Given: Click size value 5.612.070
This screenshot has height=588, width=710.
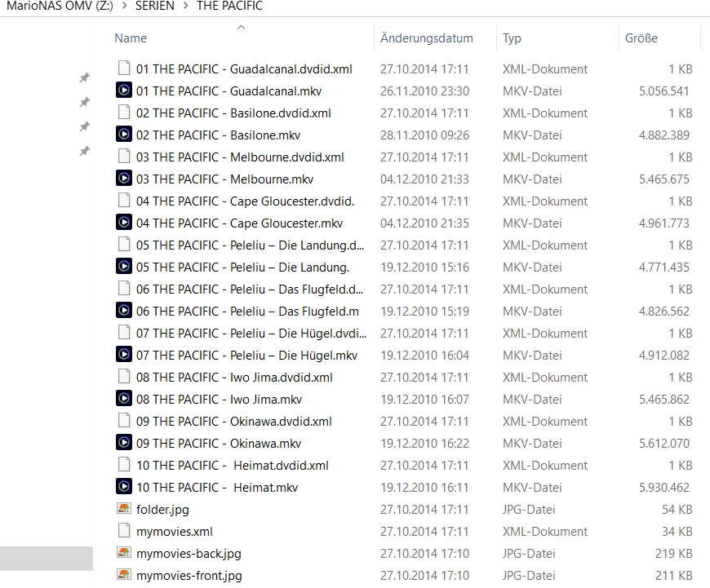Looking at the screenshot, I should point(663,443).
